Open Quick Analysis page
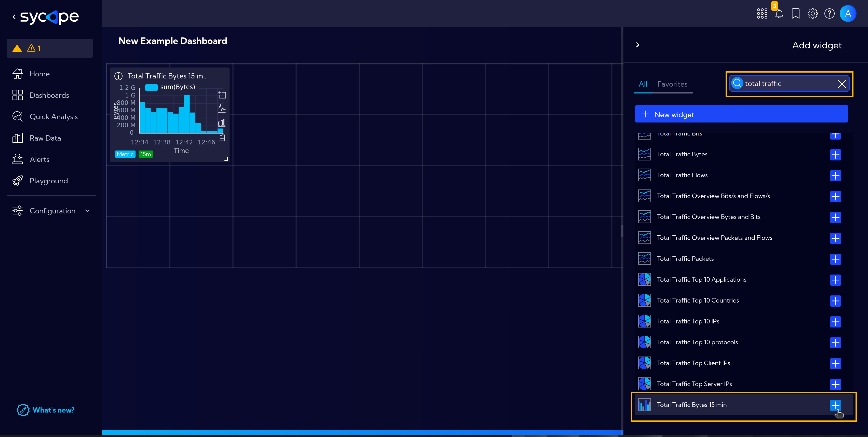Image resolution: width=868 pixels, height=437 pixels. click(54, 117)
